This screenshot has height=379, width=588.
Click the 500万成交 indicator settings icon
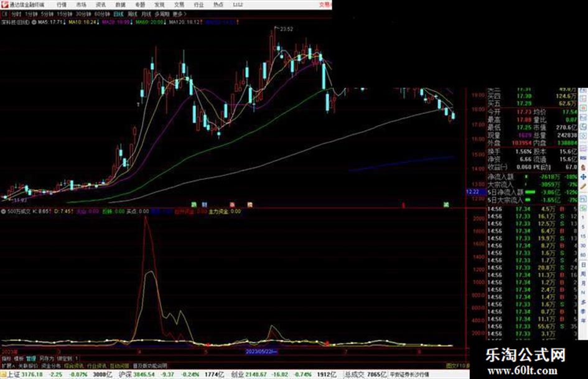pyautogui.click(x=3, y=212)
